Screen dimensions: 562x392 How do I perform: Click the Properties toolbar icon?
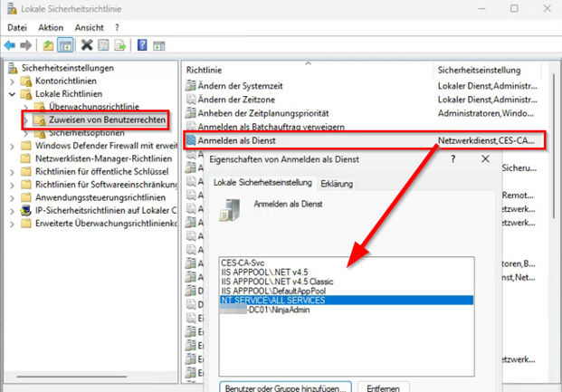coord(103,45)
